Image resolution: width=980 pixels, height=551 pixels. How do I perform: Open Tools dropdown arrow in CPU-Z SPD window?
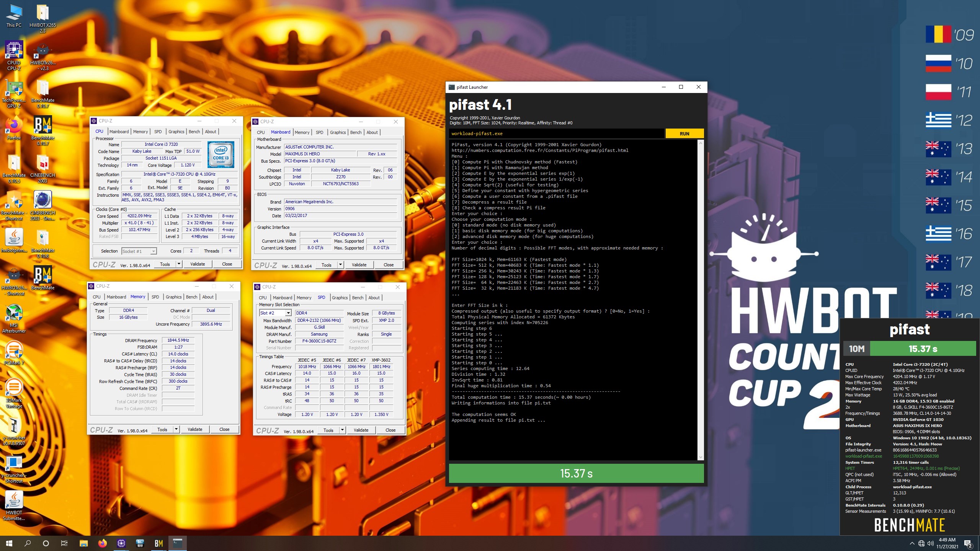(x=342, y=430)
